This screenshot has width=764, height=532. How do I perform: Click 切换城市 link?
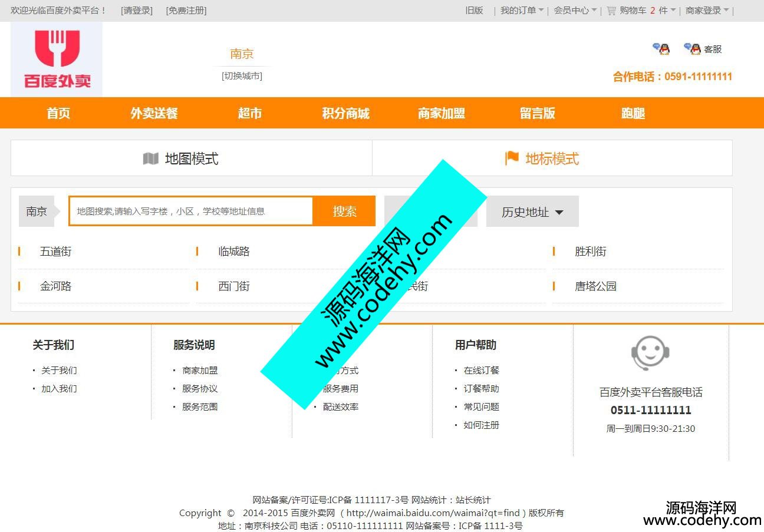(242, 76)
